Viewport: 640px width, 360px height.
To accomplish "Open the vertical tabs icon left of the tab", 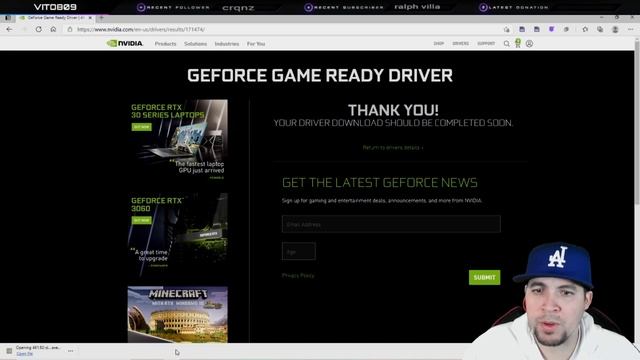I will click(x=8, y=18).
